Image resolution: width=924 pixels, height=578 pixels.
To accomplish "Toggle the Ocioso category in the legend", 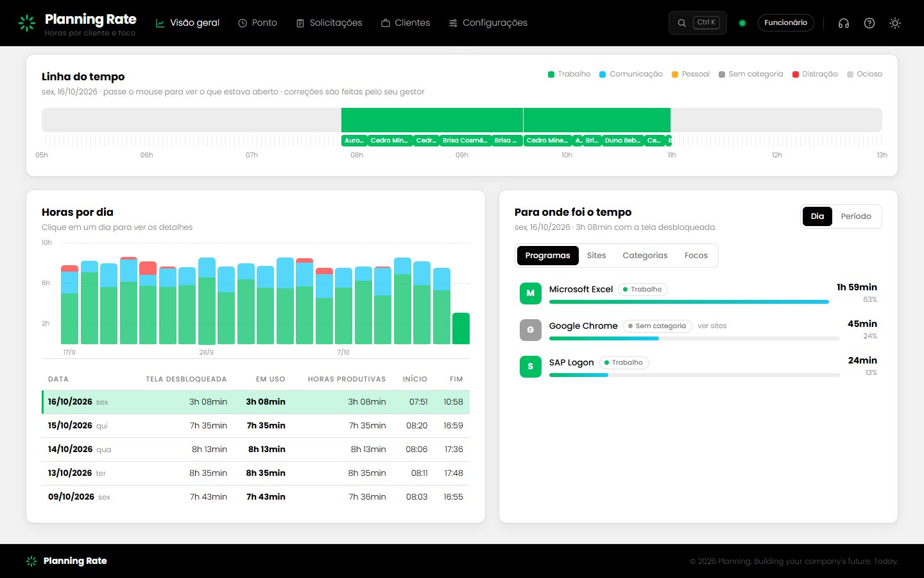I will click(x=864, y=74).
